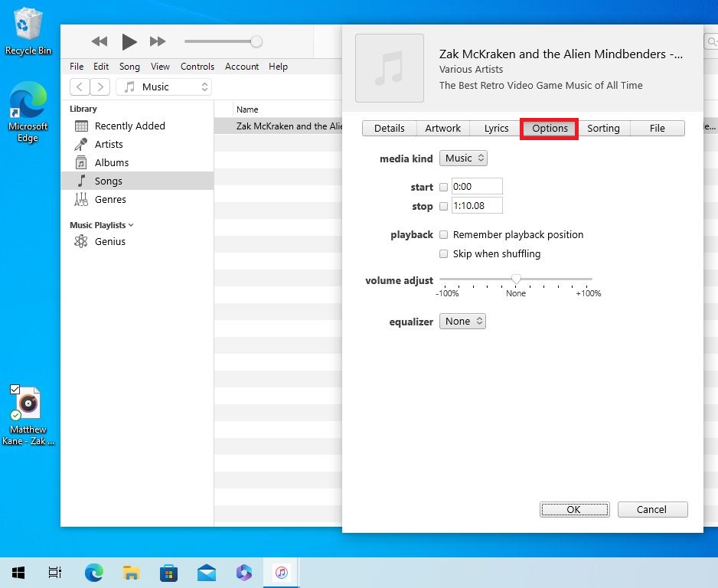Switch to the Artwork tab

[442, 128]
